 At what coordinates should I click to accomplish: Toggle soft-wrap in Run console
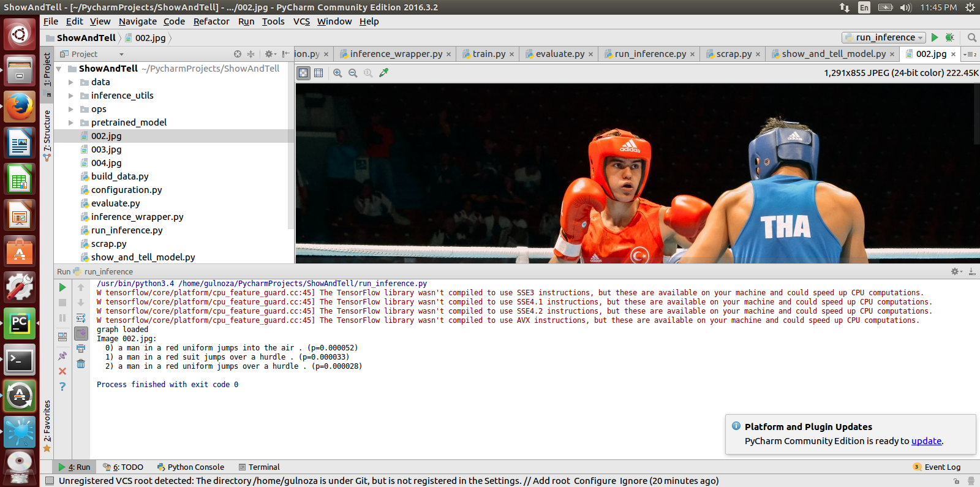(81, 318)
